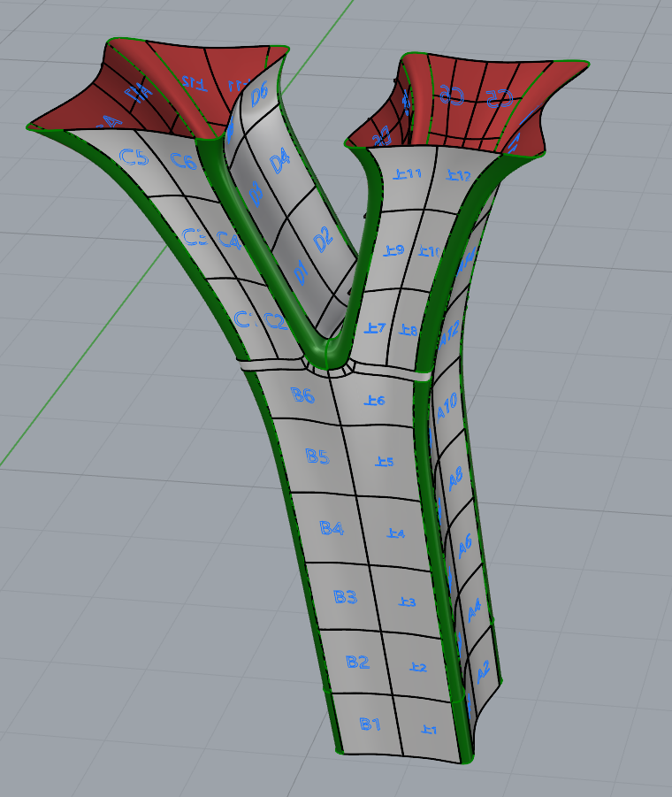Click the inner panel labeled D4
The image size is (672, 797).
[x=279, y=162]
